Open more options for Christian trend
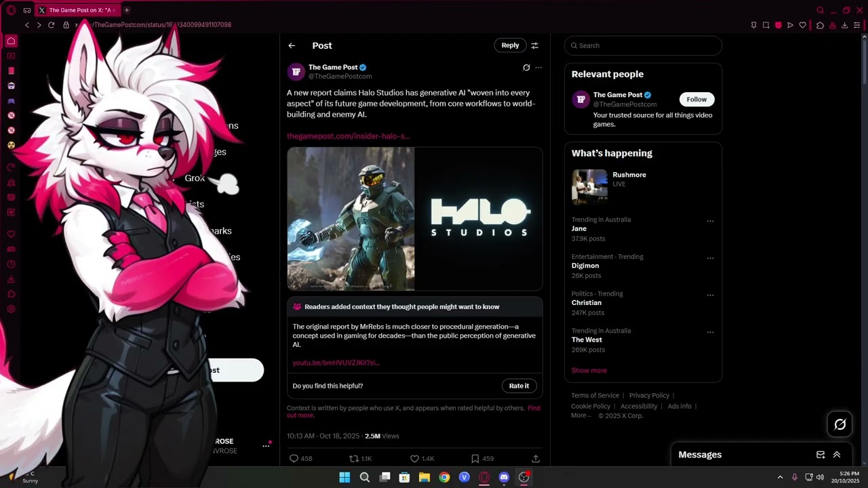 710,296
